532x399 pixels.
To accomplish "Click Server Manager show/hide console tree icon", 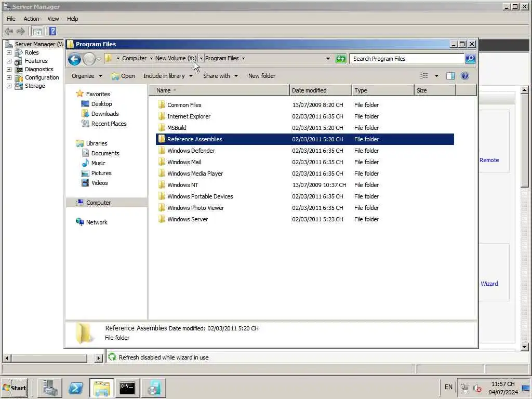I will 37,32.
